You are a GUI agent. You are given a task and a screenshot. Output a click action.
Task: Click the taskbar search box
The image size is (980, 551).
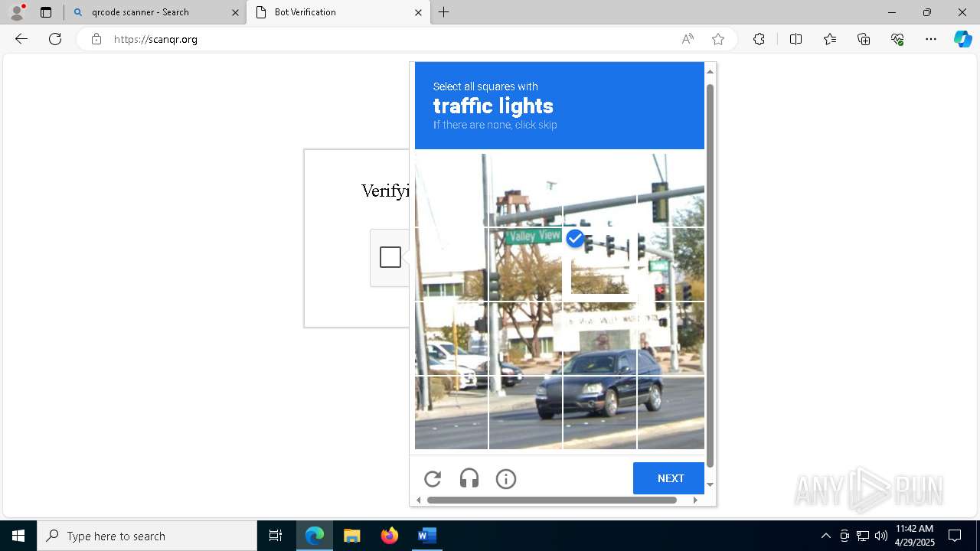pos(147,536)
